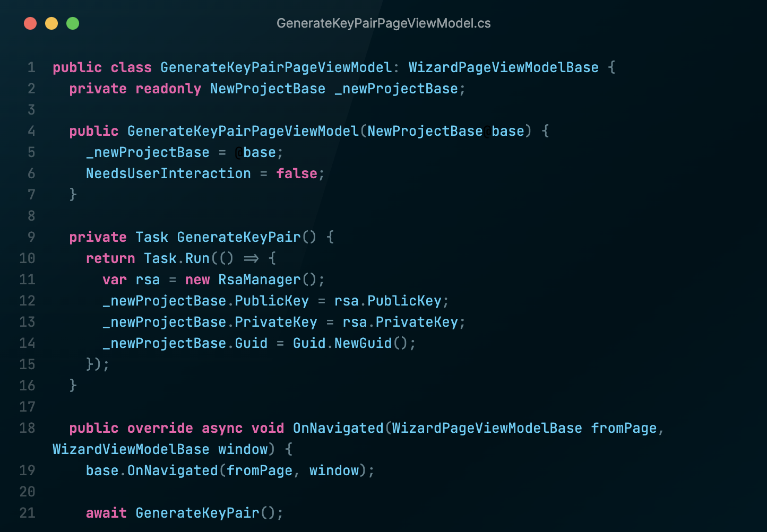Click RsaManager constructor call on line 11
The width and height of the screenshot is (767, 532).
point(260,280)
